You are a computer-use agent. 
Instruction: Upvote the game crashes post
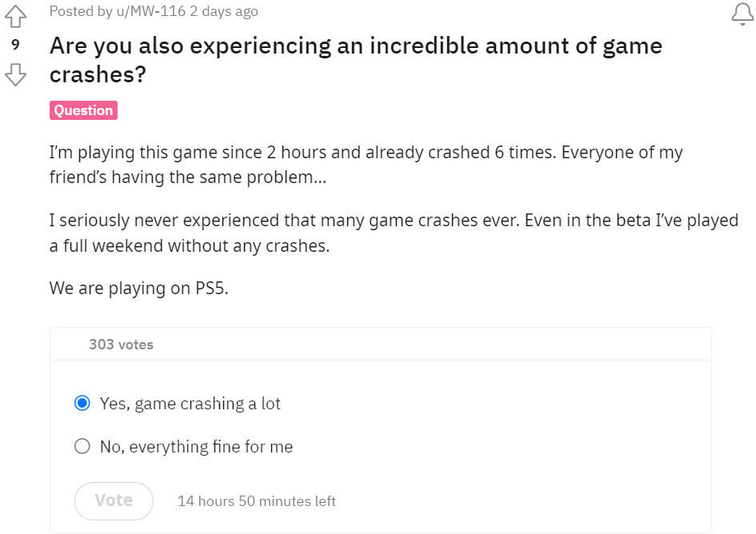pyautogui.click(x=15, y=16)
